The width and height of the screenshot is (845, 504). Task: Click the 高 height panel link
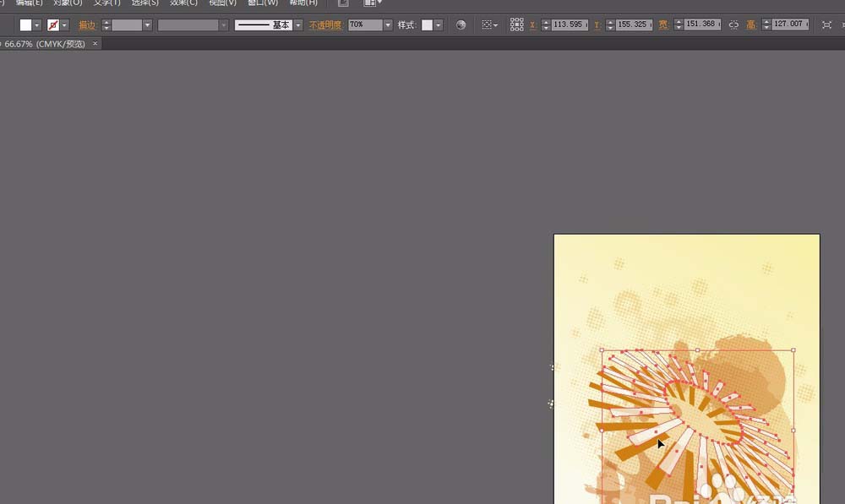click(x=751, y=24)
